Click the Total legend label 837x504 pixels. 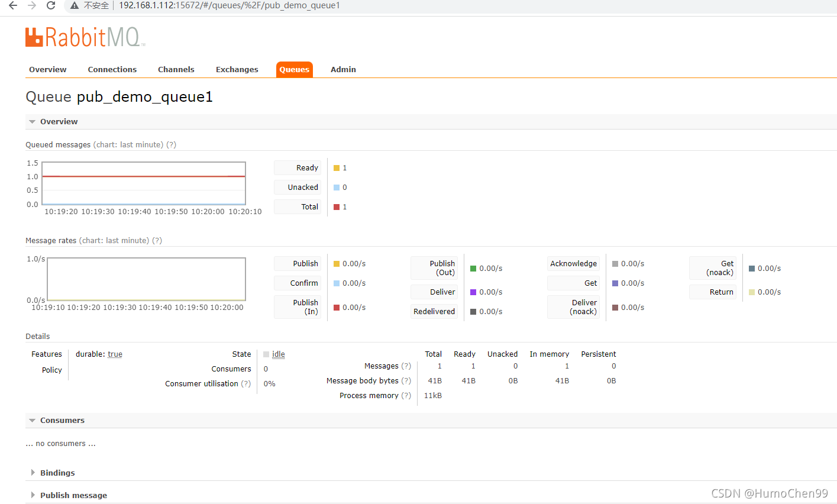click(298, 207)
